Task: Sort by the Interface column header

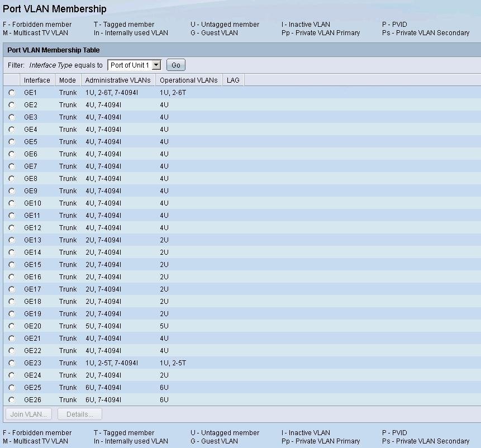Action: tap(37, 80)
